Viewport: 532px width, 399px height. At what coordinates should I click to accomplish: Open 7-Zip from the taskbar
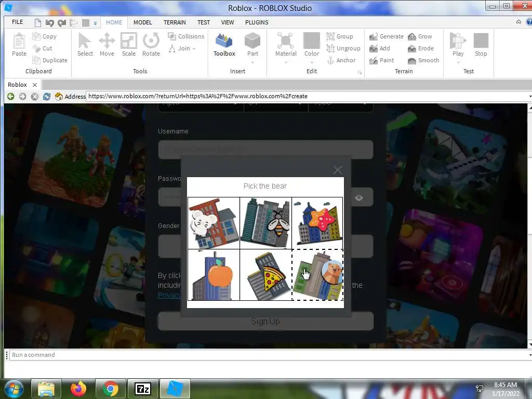(142, 389)
